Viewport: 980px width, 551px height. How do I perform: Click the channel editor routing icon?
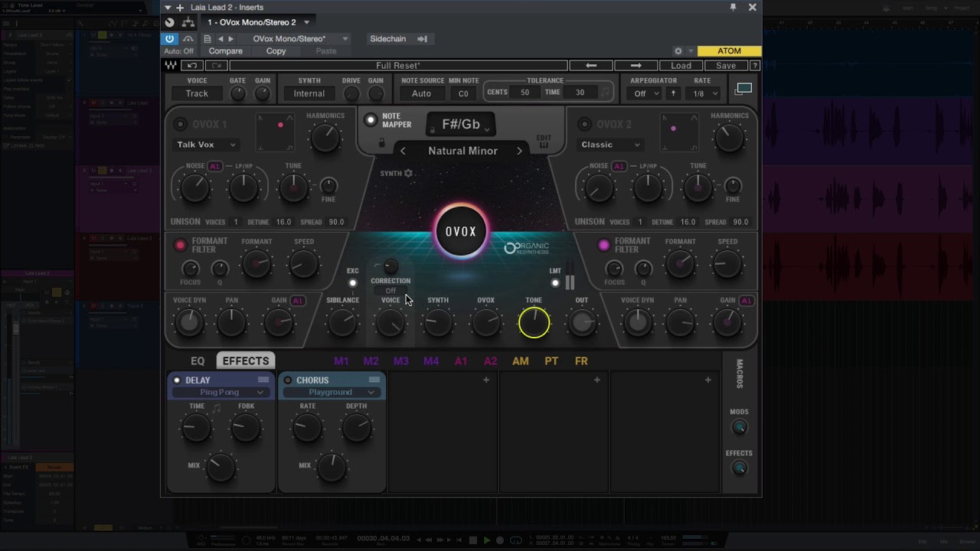click(188, 22)
